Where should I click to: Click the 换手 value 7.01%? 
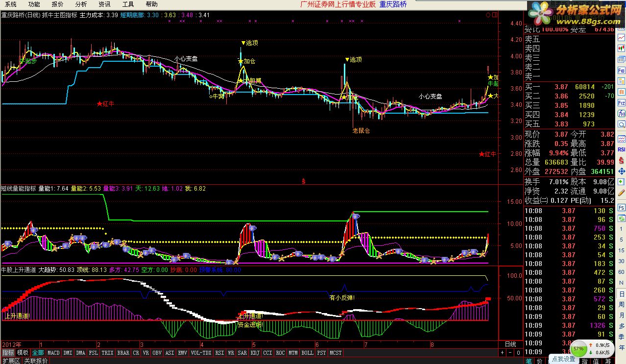coord(557,182)
